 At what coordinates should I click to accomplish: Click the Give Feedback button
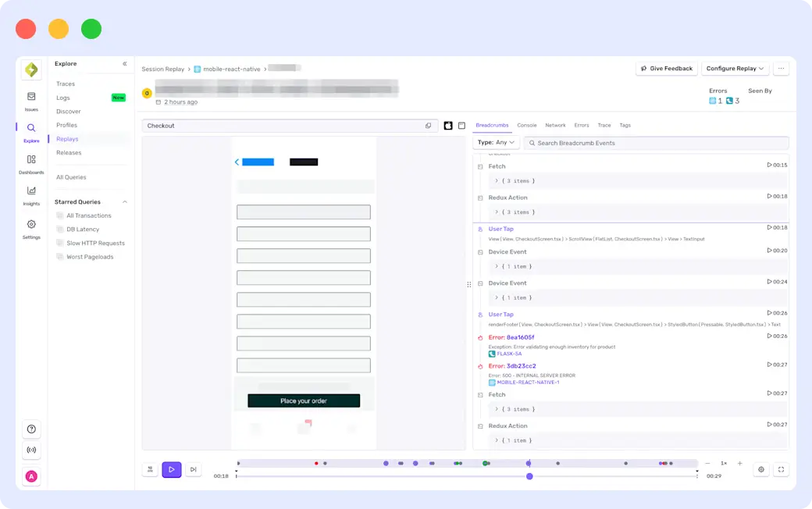pos(666,68)
